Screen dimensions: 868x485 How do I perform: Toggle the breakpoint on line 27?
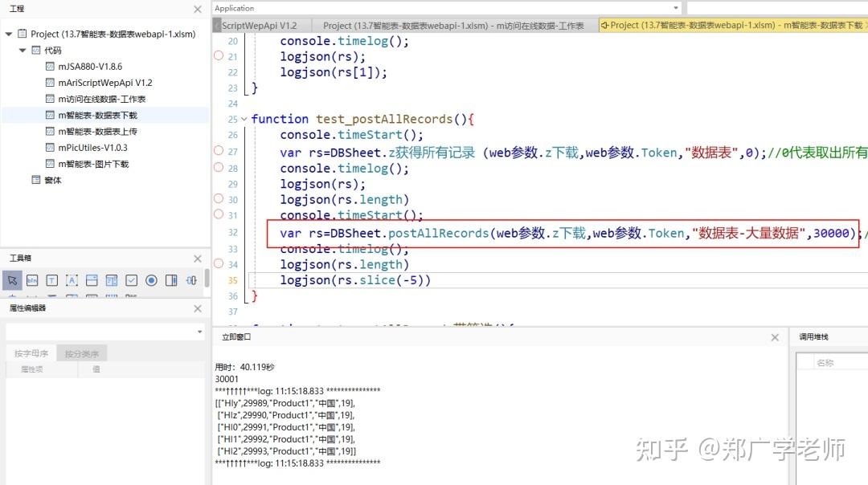pos(218,150)
